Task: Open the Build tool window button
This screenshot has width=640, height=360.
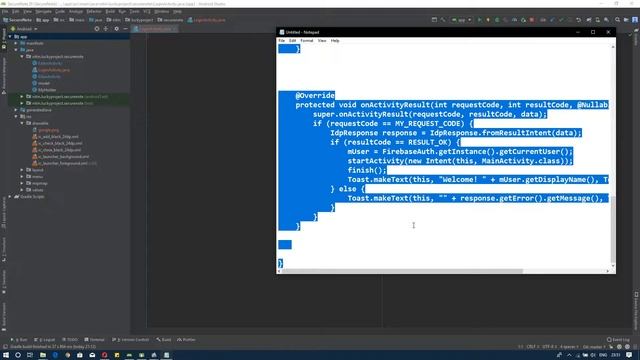Action: click(x=164, y=340)
